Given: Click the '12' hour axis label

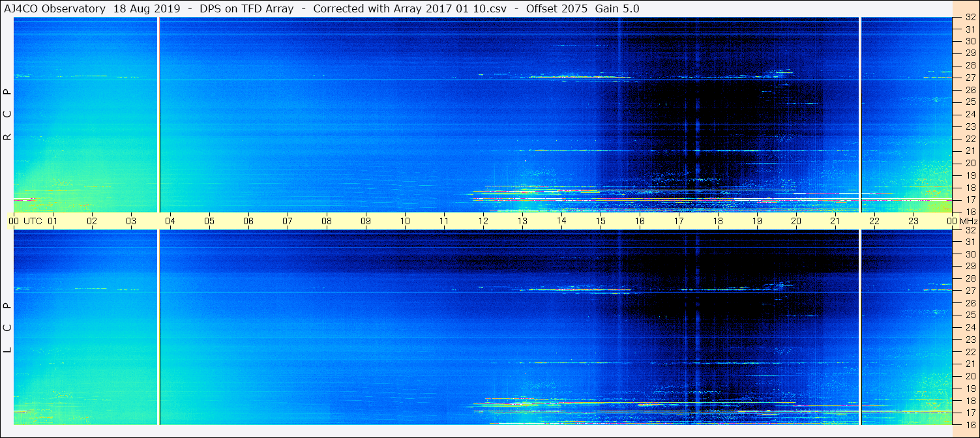Looking at the screenshot, I should pos(483,221).
